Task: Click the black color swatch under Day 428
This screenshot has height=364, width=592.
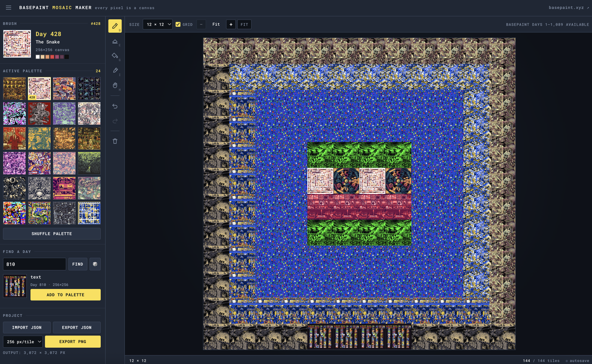Action: [x=67, y=57]
